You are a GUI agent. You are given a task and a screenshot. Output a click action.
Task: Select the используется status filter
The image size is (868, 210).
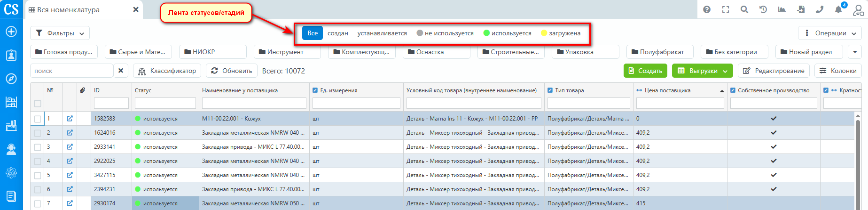[508, 33]
